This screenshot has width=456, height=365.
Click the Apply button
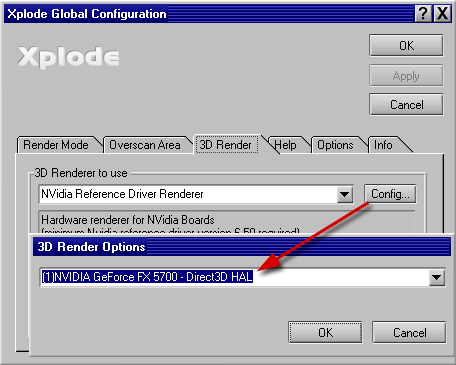point(406,76)
